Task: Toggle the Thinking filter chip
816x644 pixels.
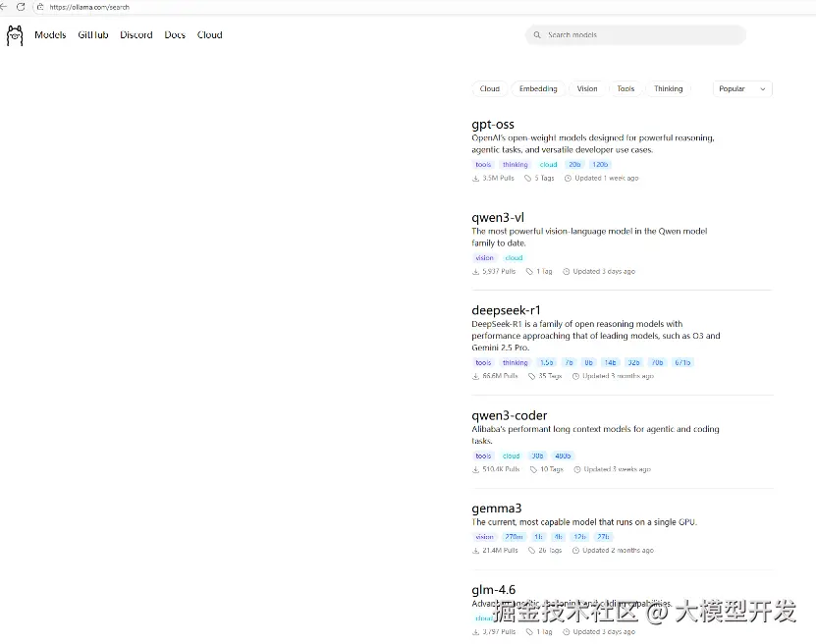Action: pos(668,89)
